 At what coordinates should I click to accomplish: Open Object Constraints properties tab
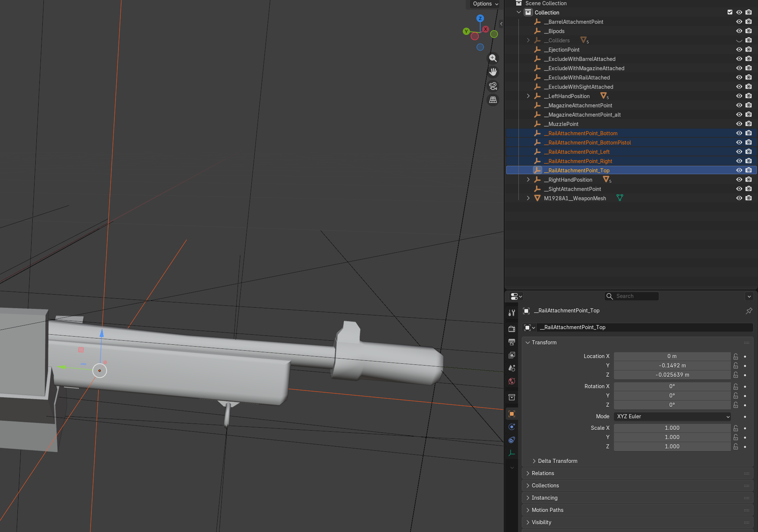click(512, 440)
